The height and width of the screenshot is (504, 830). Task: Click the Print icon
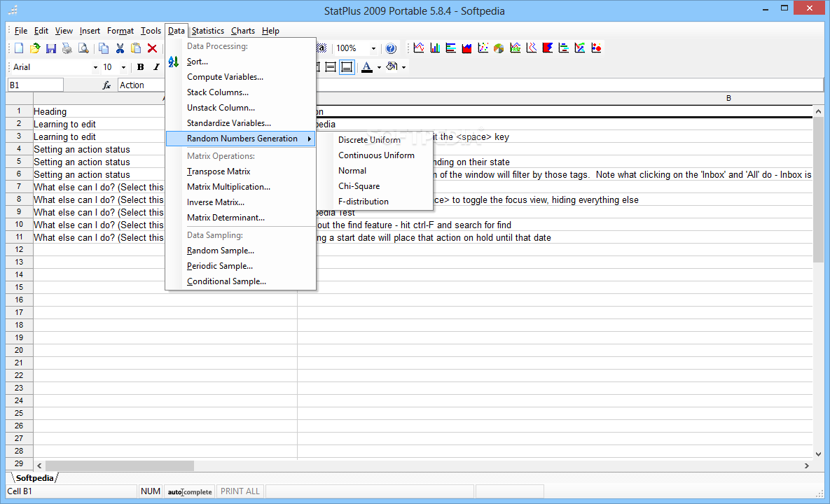67,48
